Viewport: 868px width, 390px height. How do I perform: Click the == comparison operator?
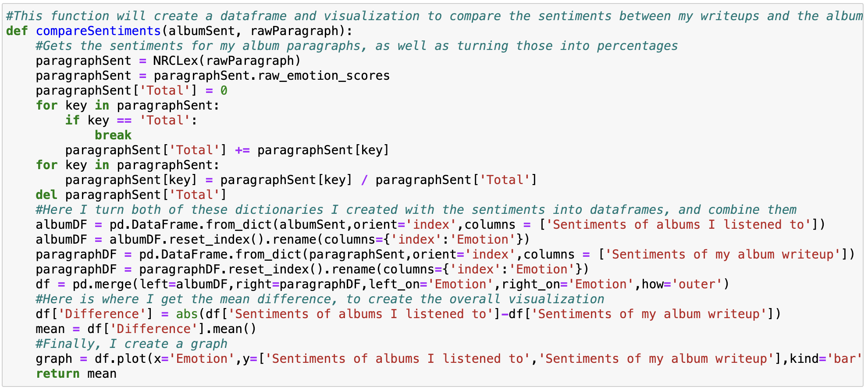click(x=124, y=121)
